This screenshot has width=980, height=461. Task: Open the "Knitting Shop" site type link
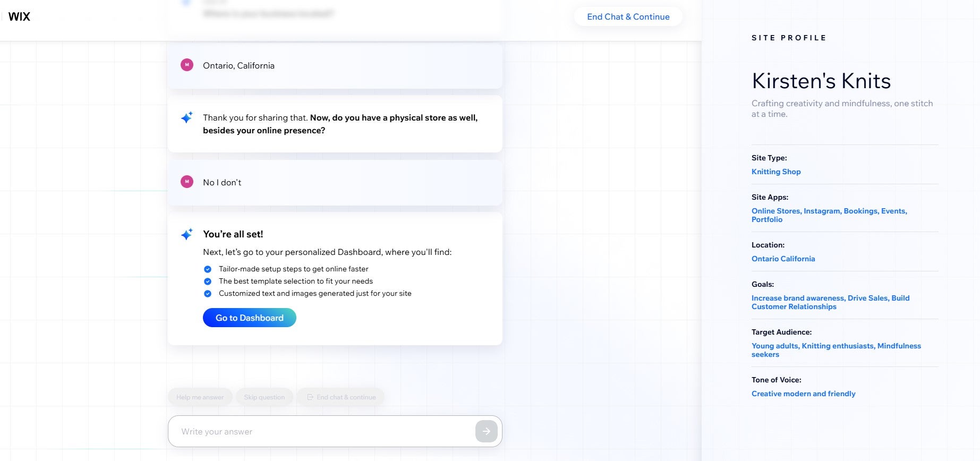coord(776,172)
